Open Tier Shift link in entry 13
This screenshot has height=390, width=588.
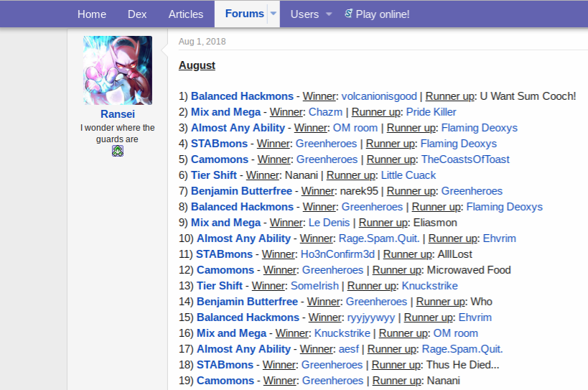coord(220,286)
